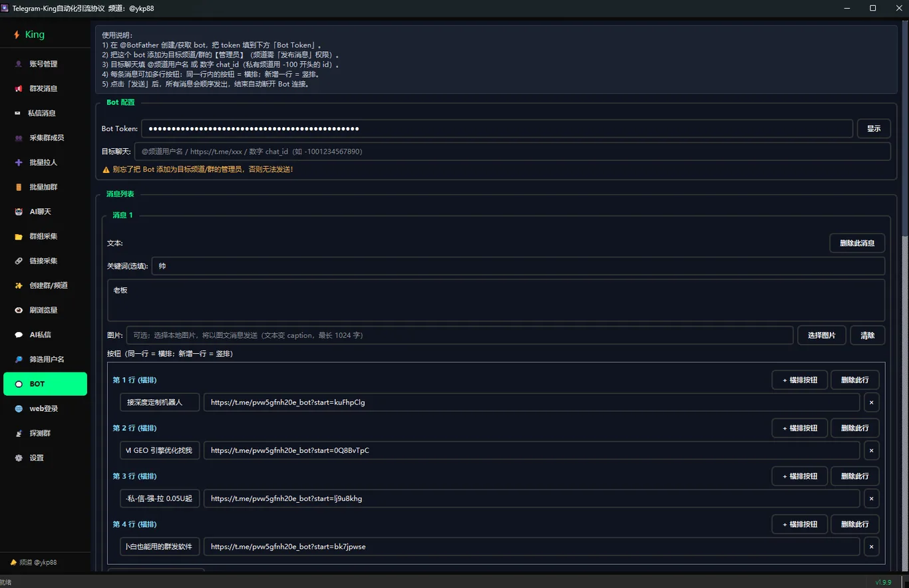This screenshot has width=909, height=588.
Task: Remove the 私-信-强-拉 button with ×
Action: 871,498
